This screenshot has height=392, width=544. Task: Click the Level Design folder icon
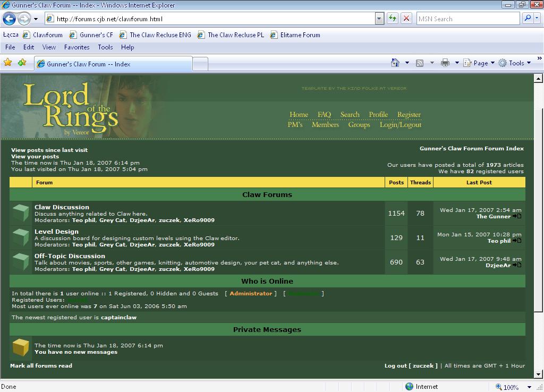tap(21, 237)
